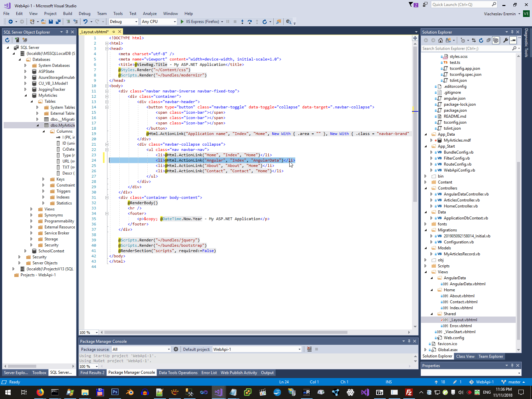
Task: Open the Build menu
Action: coord(67,14)
